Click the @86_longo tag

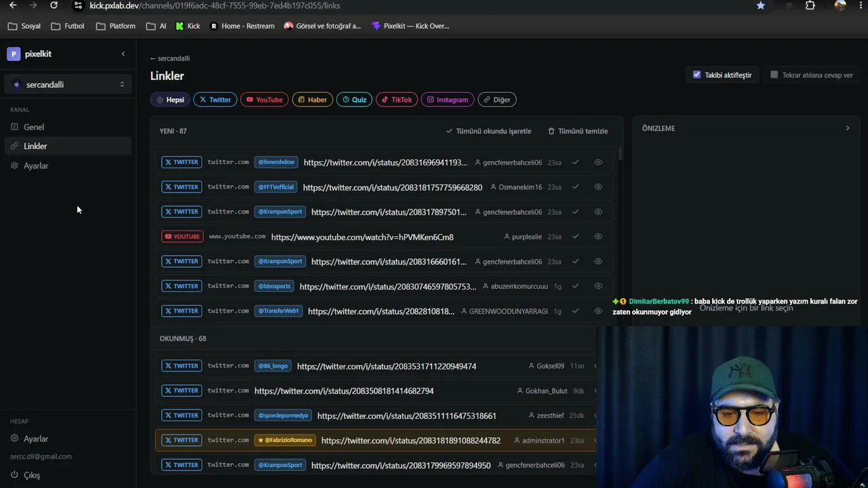273,366
